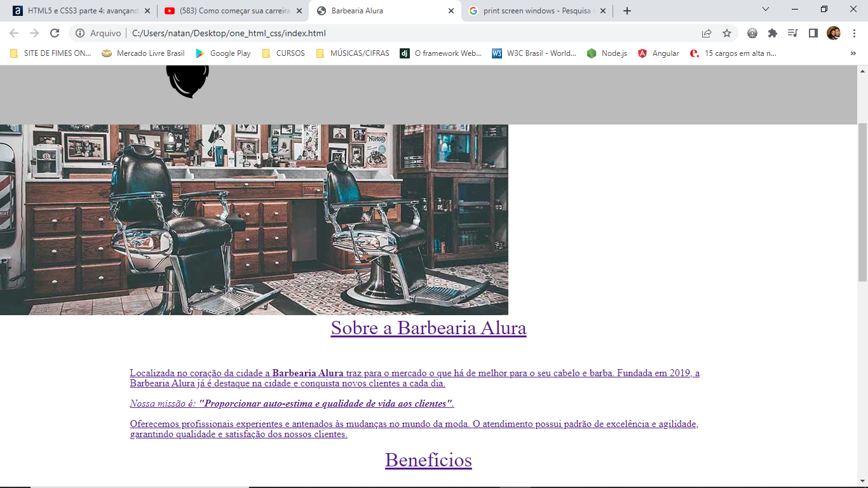This screenshot has height=488, width=868.
Task: Open the user profile avatar
Action: [x=834, y=33]
